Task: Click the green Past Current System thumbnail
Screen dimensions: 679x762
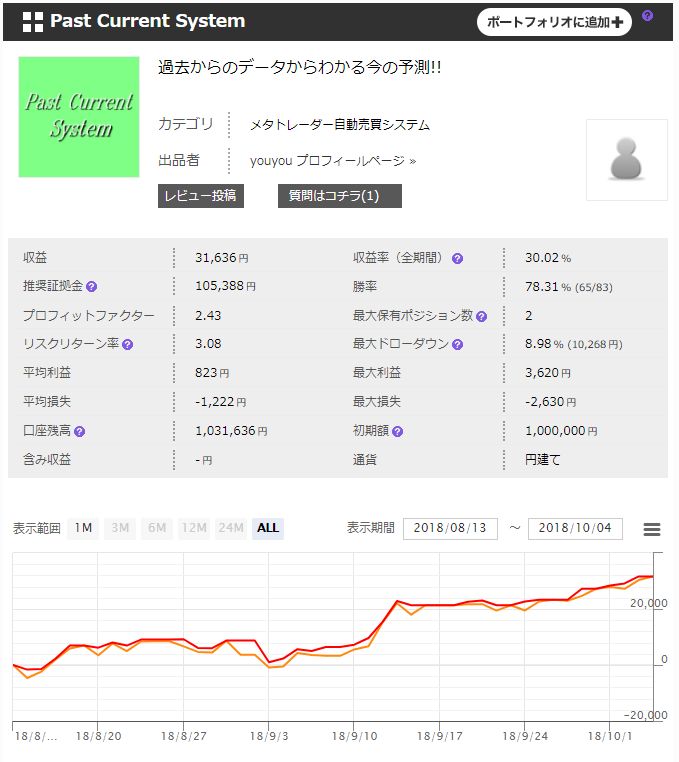Action: coord(79,117)
